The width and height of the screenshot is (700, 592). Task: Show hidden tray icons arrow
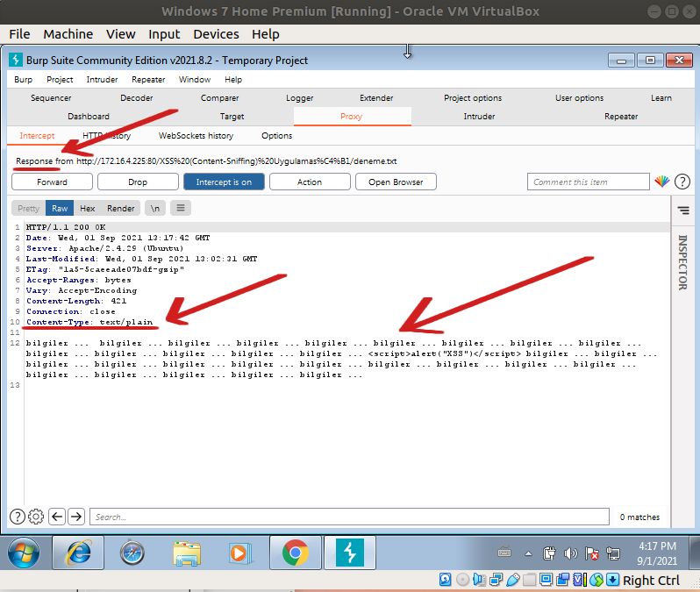point(529,554)
